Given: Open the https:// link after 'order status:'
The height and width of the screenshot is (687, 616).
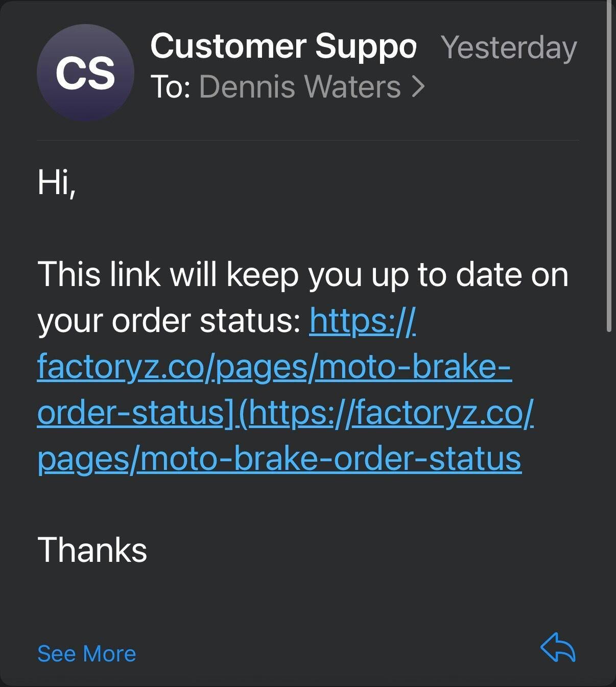Looking at the screenshot, I should point(363,321).
